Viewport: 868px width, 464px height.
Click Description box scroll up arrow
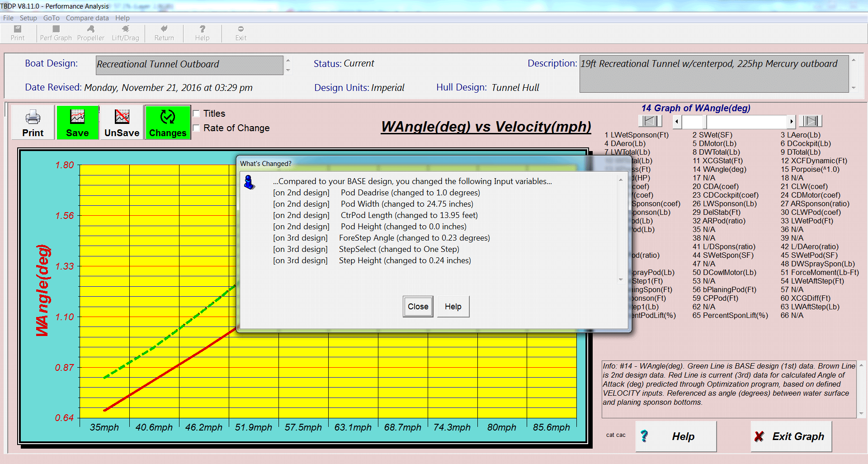pyautogui.click(x=854, y=60)
